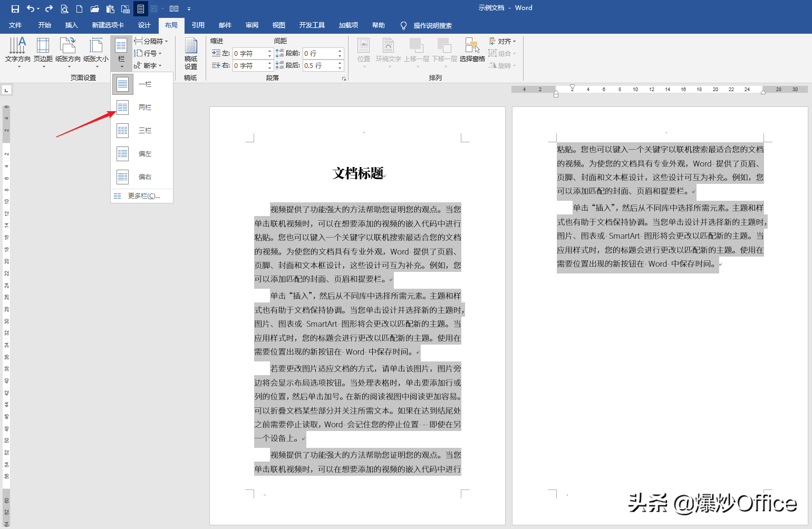Redo the last action

coord(49,8)
